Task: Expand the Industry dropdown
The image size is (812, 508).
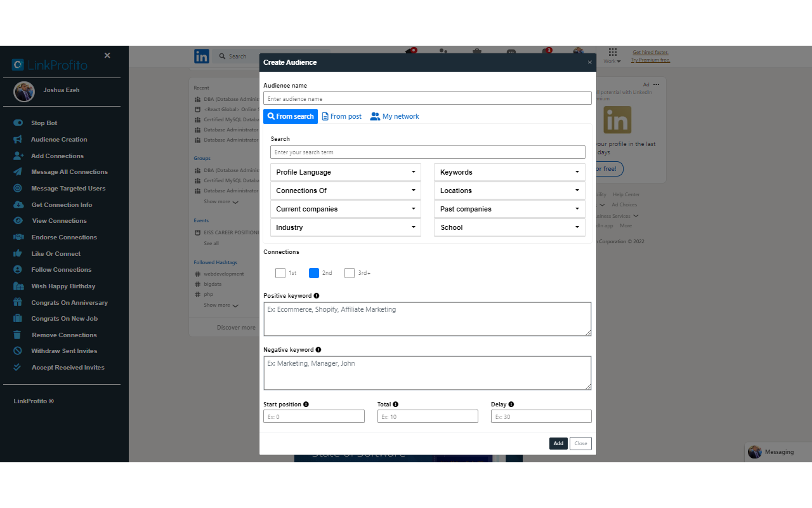Action: click(346, 227)
